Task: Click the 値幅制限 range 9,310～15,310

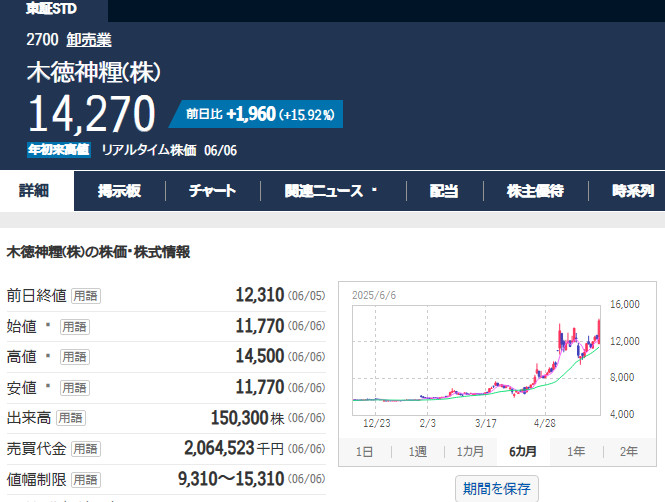Action: coord(231,479)
